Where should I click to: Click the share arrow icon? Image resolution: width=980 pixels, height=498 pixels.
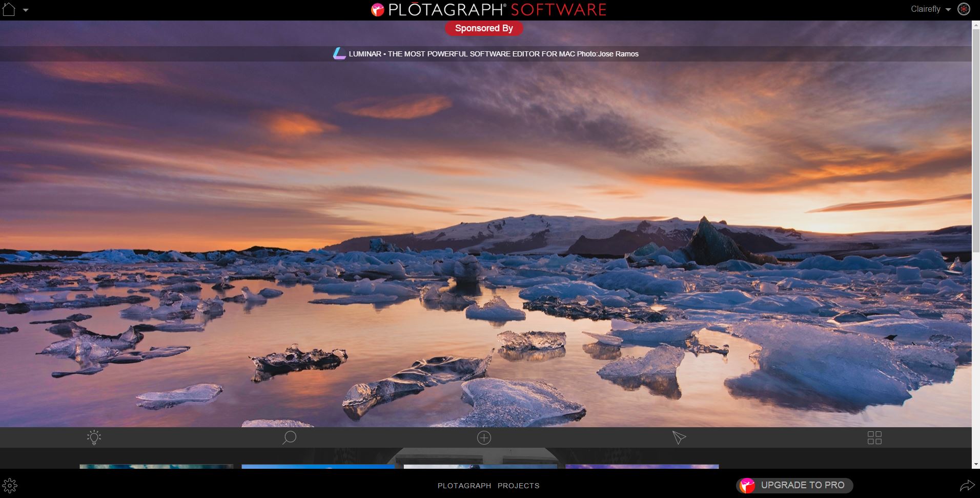pyautogui.click(x=967, y=485)
